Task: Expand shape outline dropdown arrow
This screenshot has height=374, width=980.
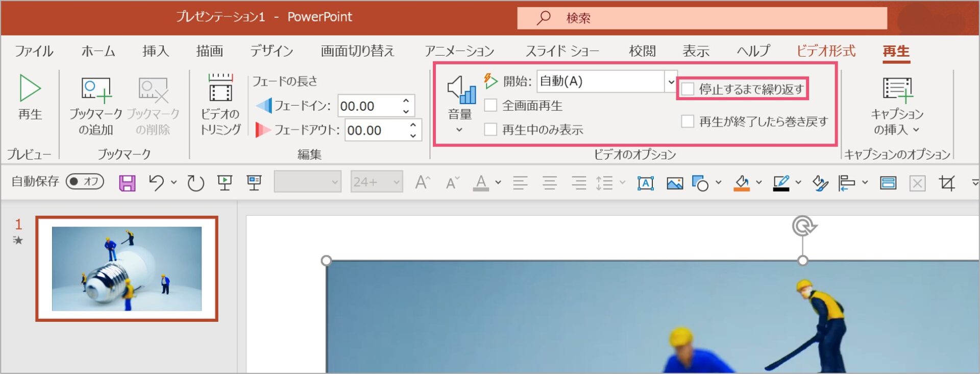Action: 798,182
